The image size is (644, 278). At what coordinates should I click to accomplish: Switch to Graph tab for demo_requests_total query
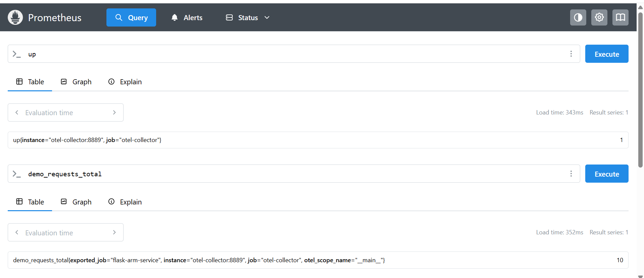point(76,202)
